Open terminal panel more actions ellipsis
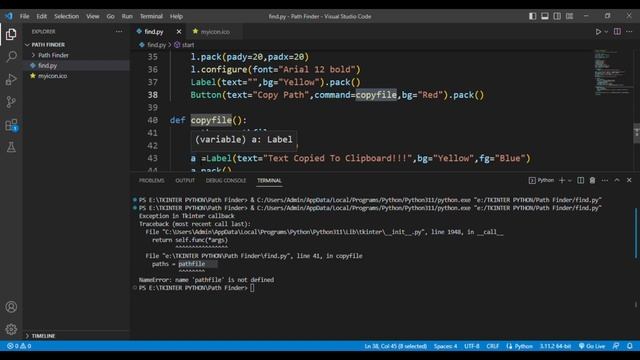This screenshot has height=360, width=640. [x=604, y=180]
